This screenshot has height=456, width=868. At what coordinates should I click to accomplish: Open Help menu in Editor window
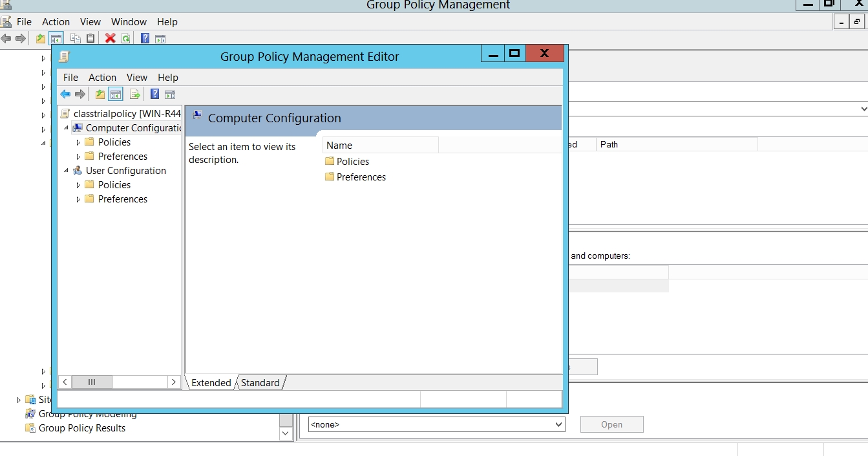click(168, 78)
